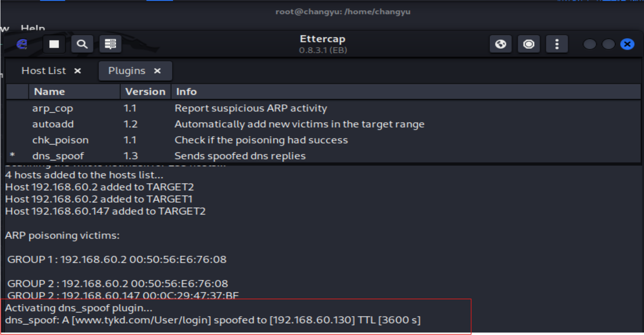This screenshot has width=644, height=335.
Task: Open the Help menu
Action: click(x=33, y=29)
